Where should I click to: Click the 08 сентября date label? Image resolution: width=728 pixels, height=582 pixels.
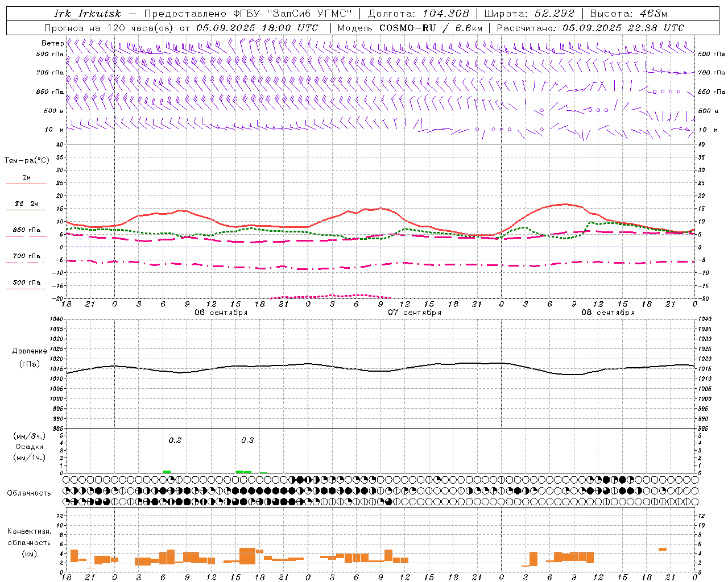click(608, 313)
